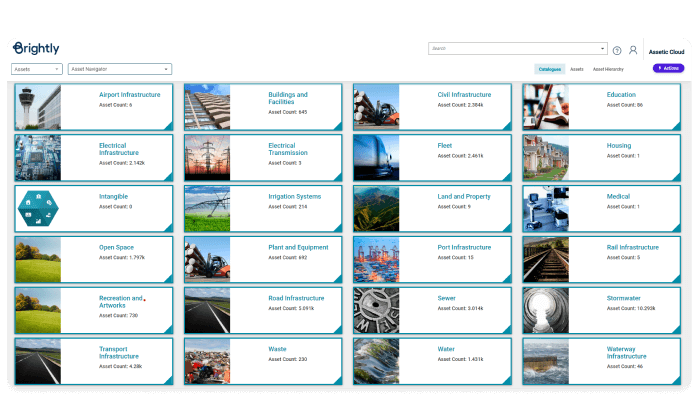
Task: Open the Search box dropdown arrow
Action: pyautogui.click(x=602, y=48)
